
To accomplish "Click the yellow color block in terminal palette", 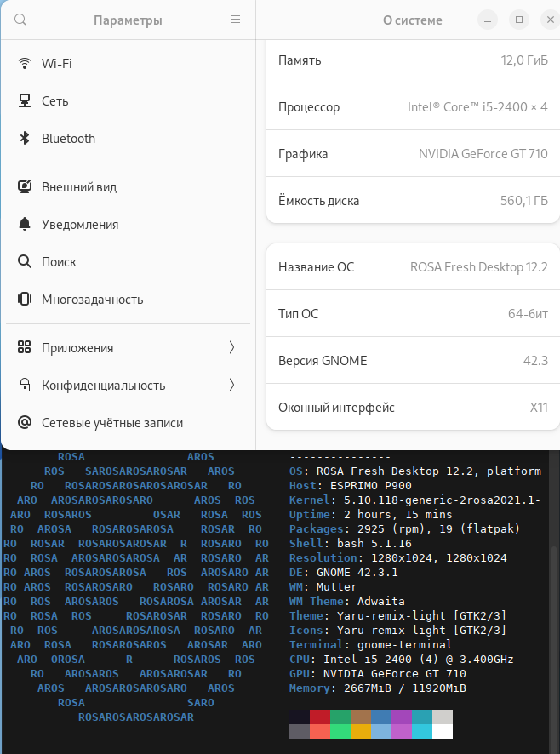I will pyautogui.click(x=361, y=731).
